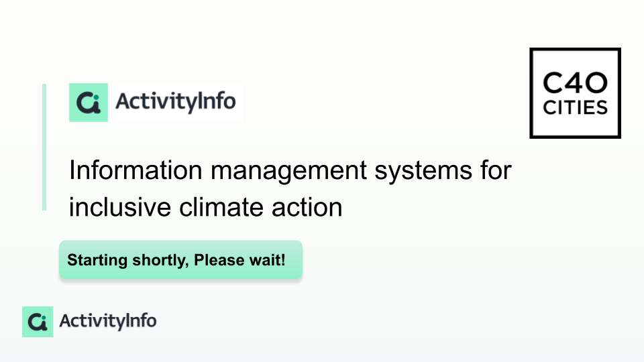644x362 pixels.
Task: Click the light green vertical accent bar
Action: click(x=44, y=147)
